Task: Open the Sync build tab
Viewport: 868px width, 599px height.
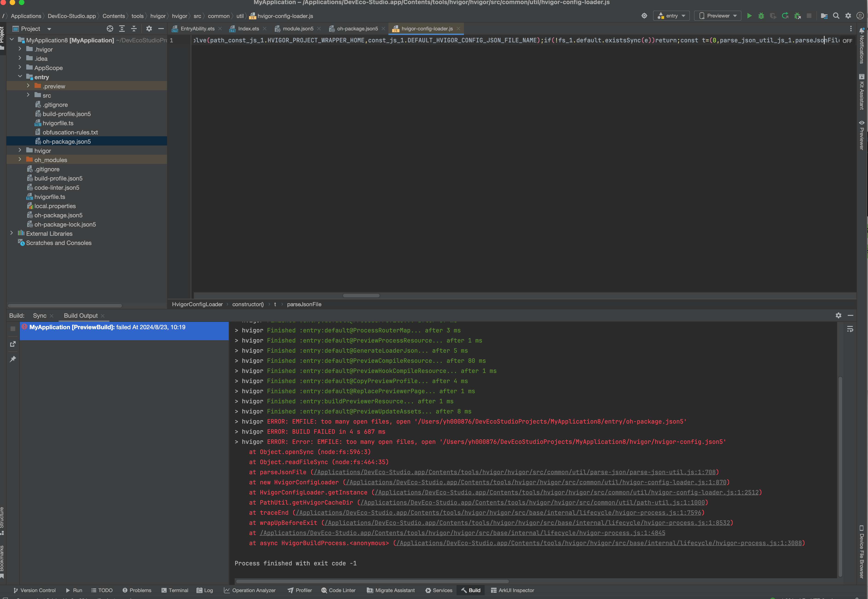Action: [40, 316]
